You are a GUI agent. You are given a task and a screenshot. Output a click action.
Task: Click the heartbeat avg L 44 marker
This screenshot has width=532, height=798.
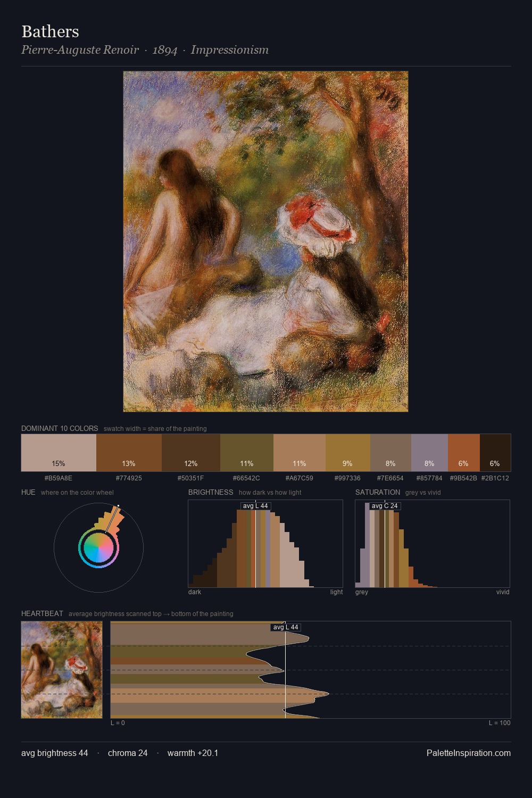(286, 627)
